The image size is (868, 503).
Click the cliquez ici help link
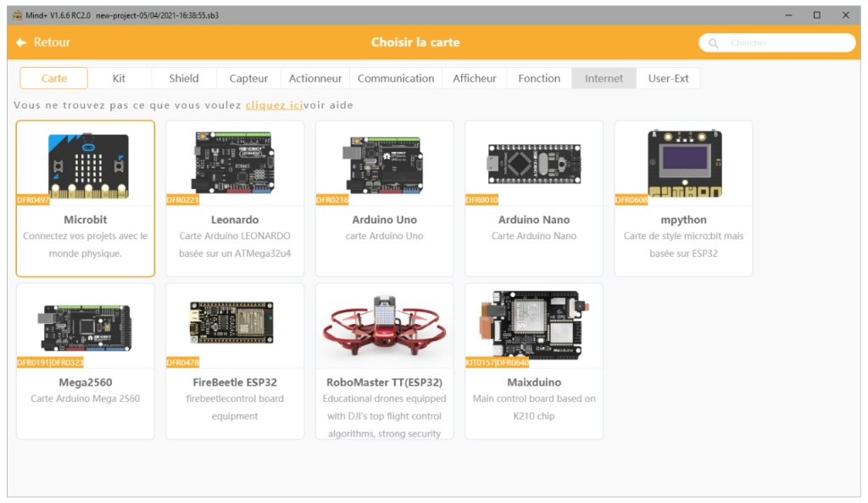click(273, 103)
